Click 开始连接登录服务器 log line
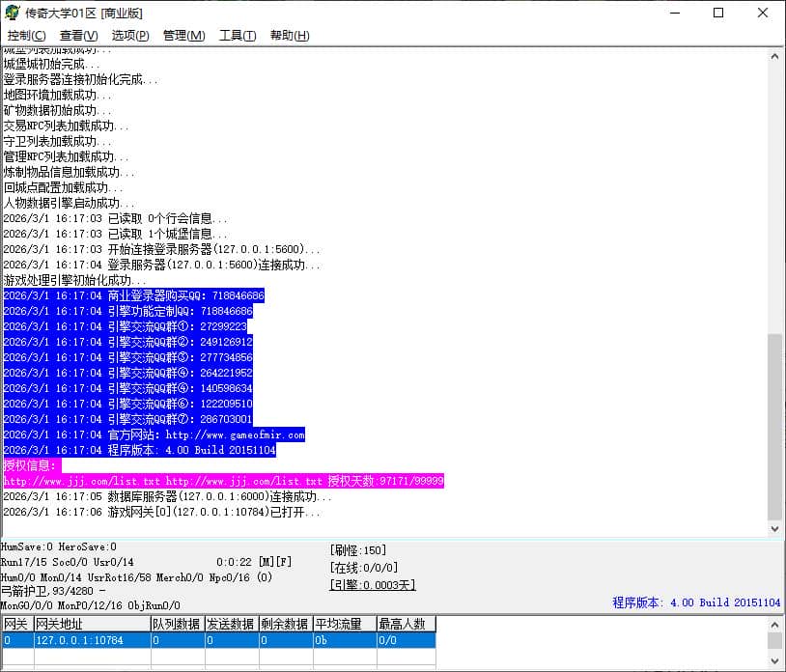 pos(161,249)
